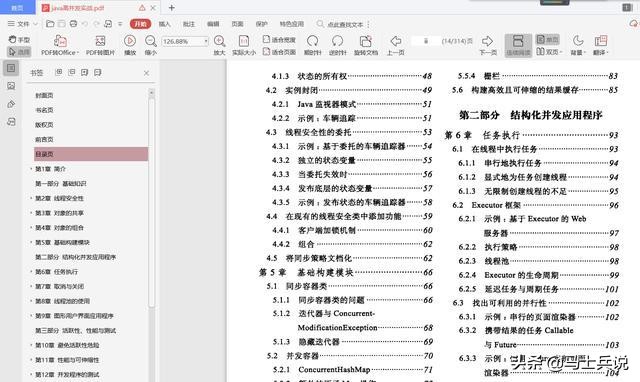Select the 编辑 ribbon tab

point(213,24)
